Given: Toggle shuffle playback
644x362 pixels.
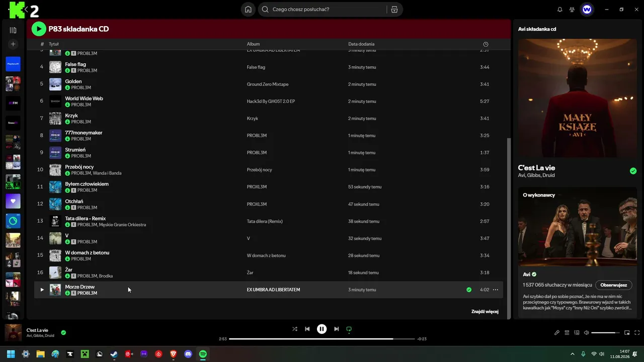Looking at the screenshot, I should 295,329.
